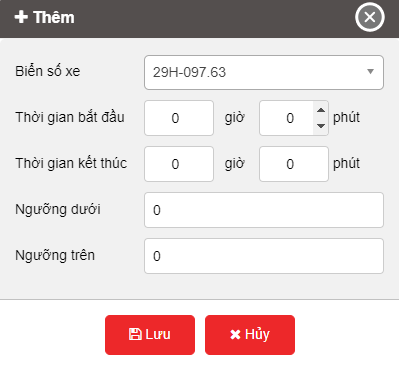Click the Biển số xe label
Screen dimensions: 399x365
click(x=48, y=71)
